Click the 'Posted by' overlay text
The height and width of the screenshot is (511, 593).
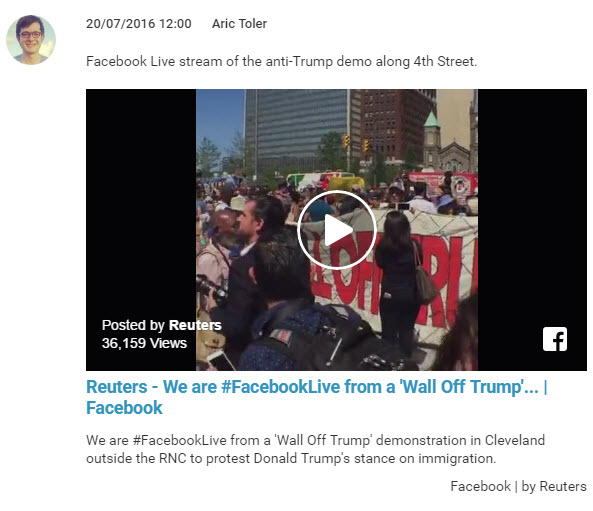pos(133,325)
